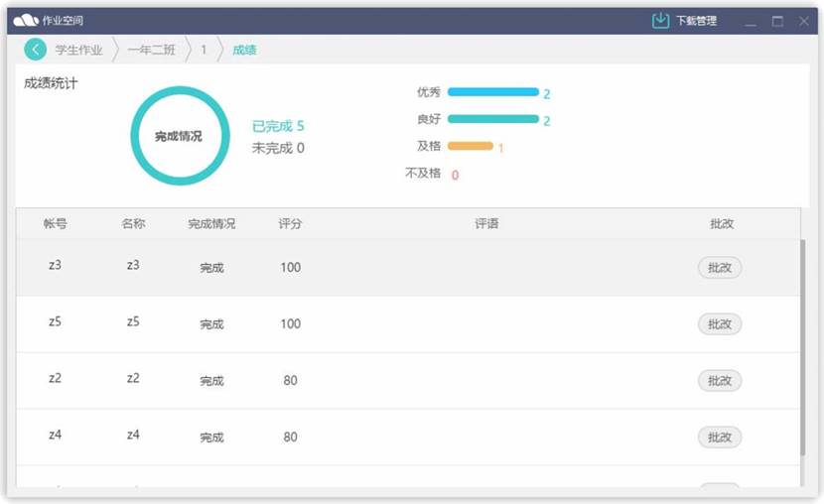Click the 评分 column header
The width and height of the screenshot is (824, 504).
[x=290, y=223]
